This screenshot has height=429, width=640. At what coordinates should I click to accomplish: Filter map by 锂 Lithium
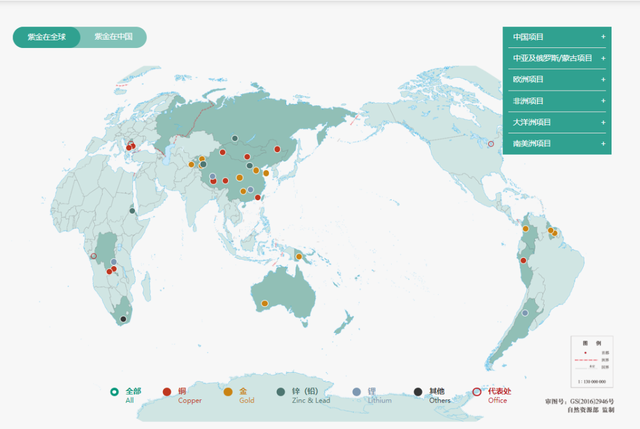(372, 395)
